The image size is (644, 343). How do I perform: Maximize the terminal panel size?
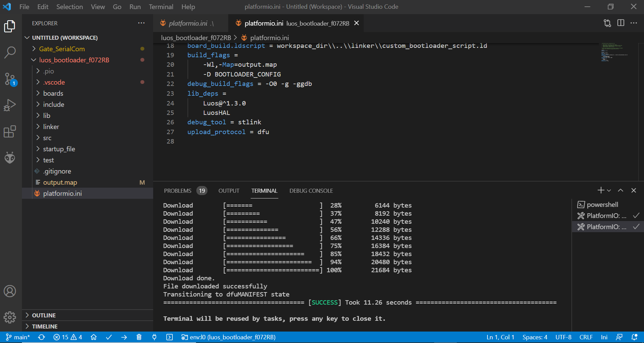coord(620,190)
